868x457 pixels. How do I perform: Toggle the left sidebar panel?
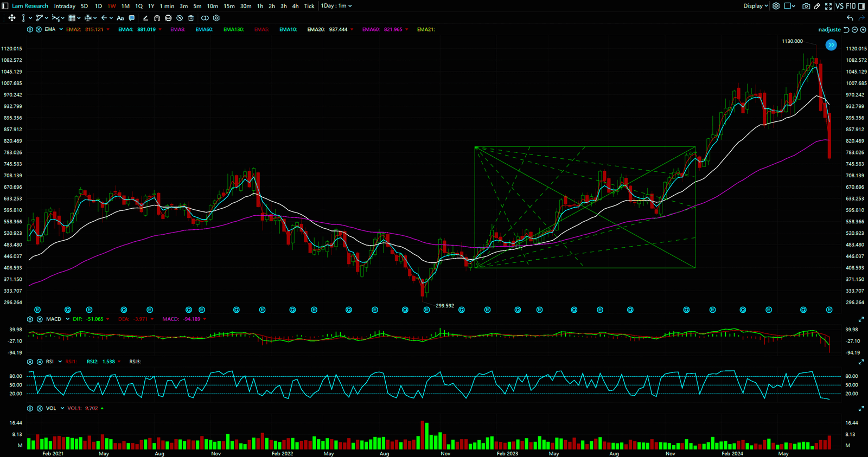pyautogui.click(x=5, y=6)
